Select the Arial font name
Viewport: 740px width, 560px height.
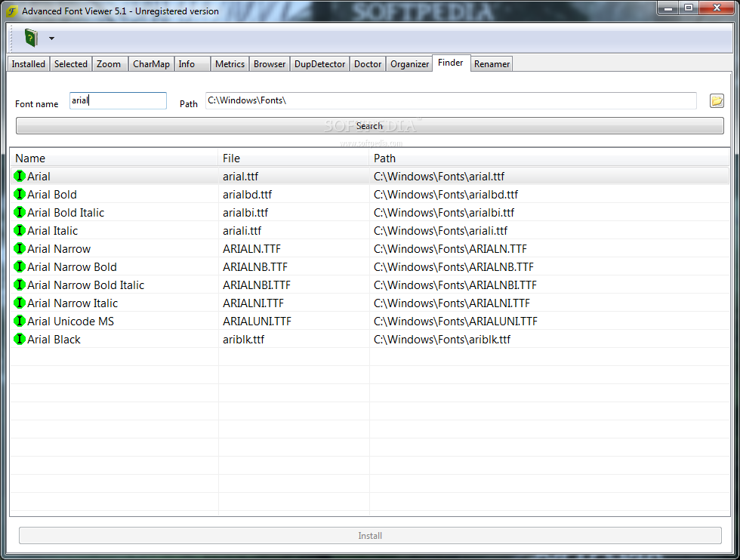pyautogui.click(x=39, y=177)
